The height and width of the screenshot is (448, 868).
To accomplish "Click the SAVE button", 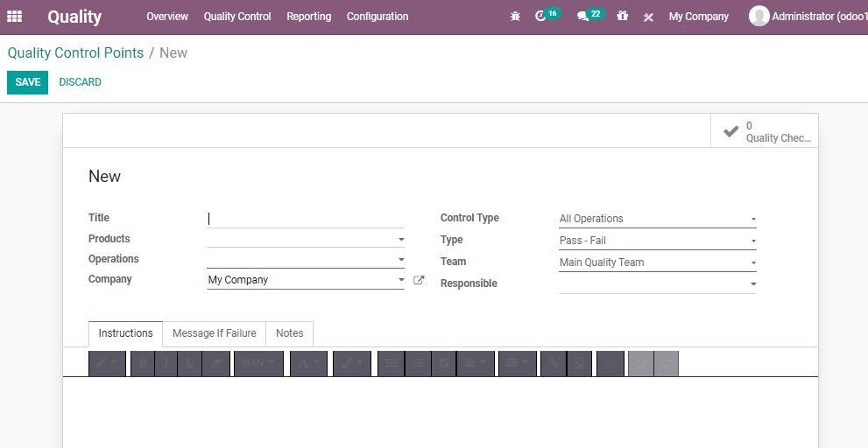I will 28,82.
